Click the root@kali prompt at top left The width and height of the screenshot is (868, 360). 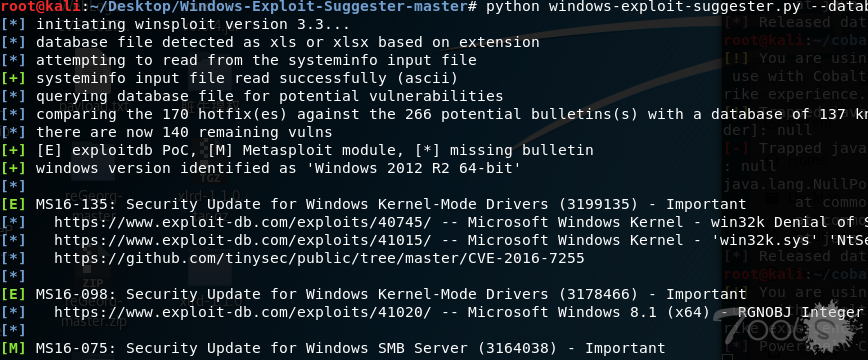[x=40, y=7]
